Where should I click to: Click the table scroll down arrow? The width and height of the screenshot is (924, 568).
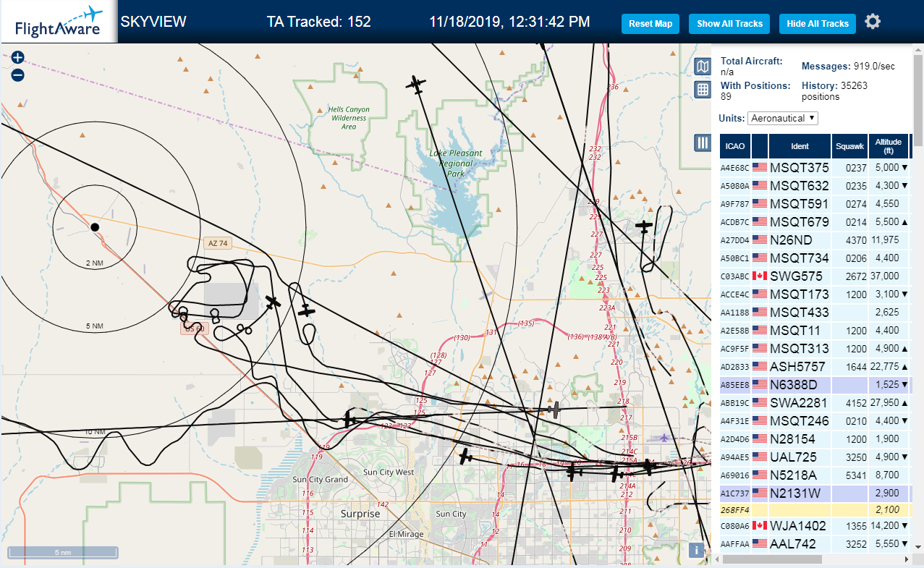point(918,547)
